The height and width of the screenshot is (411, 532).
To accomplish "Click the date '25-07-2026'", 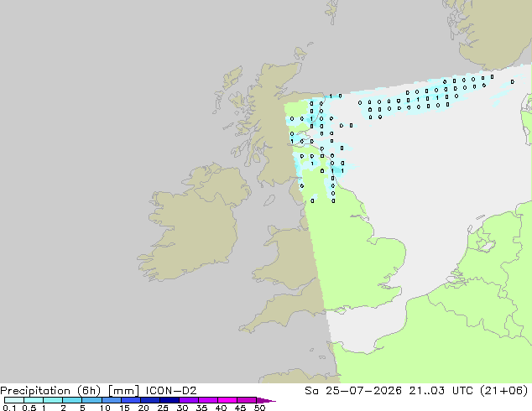I will (x=363, y=391).
